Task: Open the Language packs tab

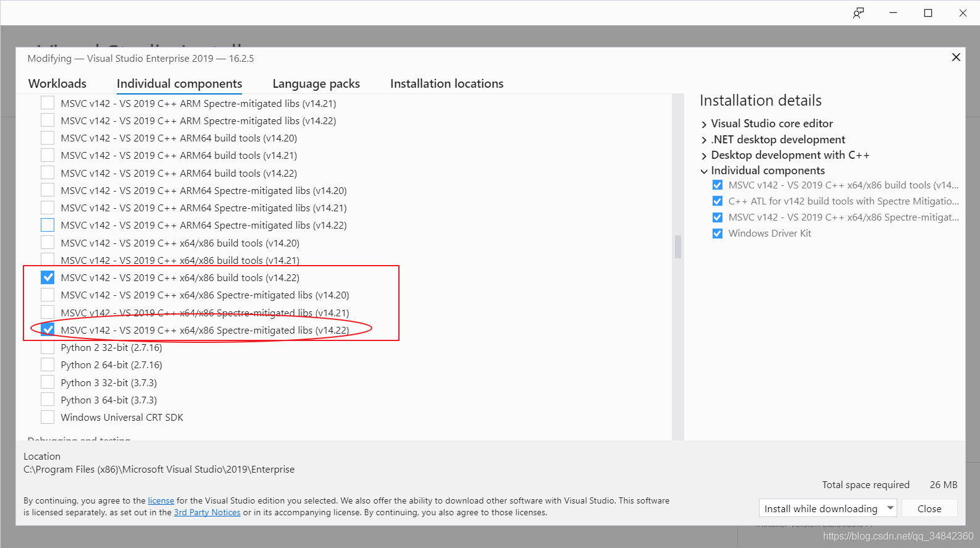Action: (x=316, y=83)
